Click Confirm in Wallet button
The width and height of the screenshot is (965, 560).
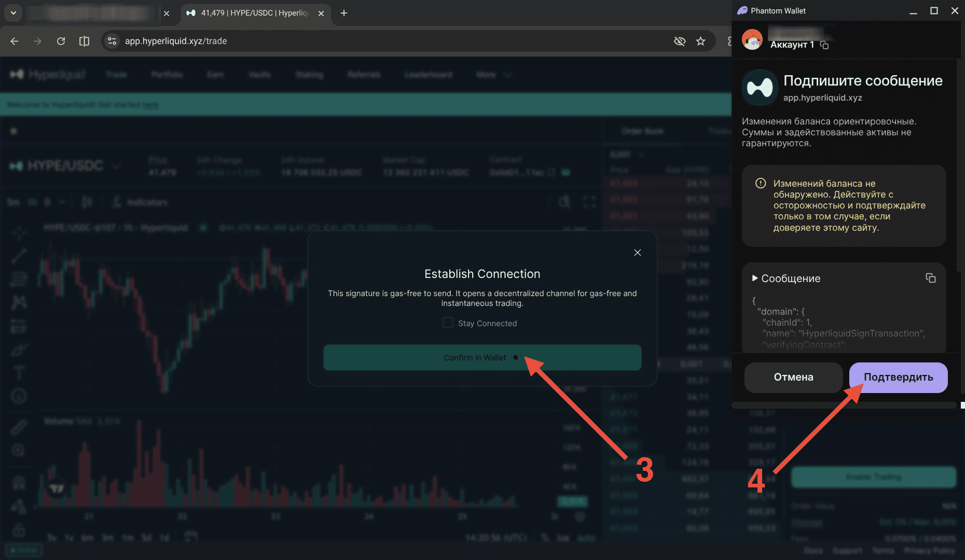coord(482,358)
